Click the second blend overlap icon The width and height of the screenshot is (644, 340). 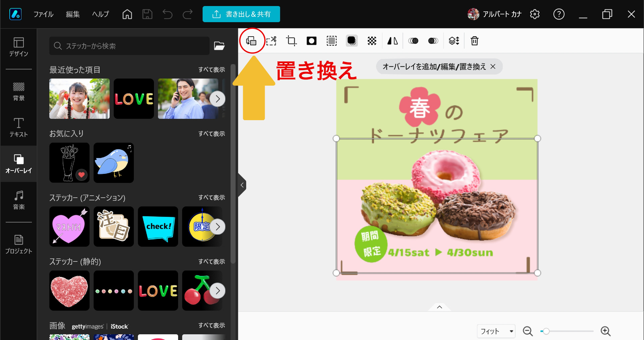(x=433, y=41)
